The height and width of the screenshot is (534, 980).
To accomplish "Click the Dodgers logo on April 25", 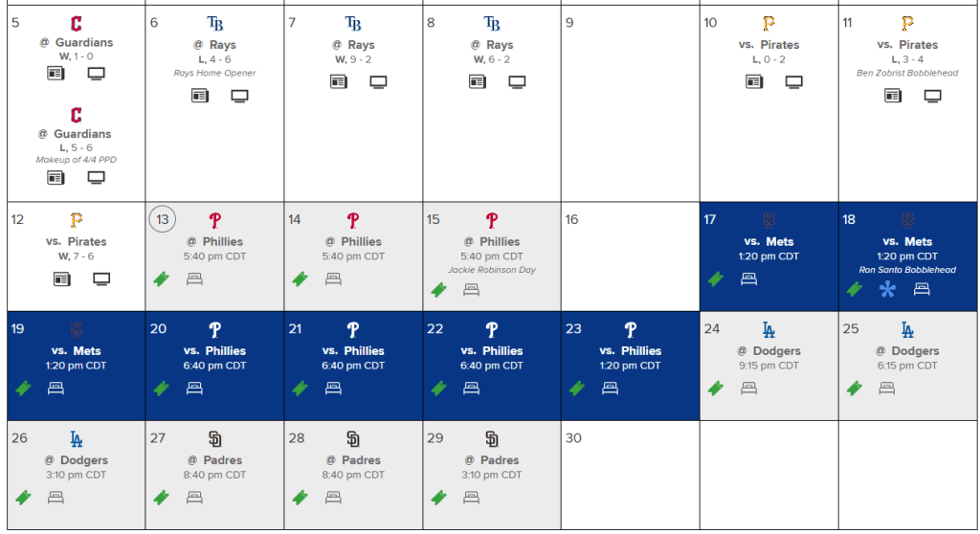I will (x=906, y=330).
